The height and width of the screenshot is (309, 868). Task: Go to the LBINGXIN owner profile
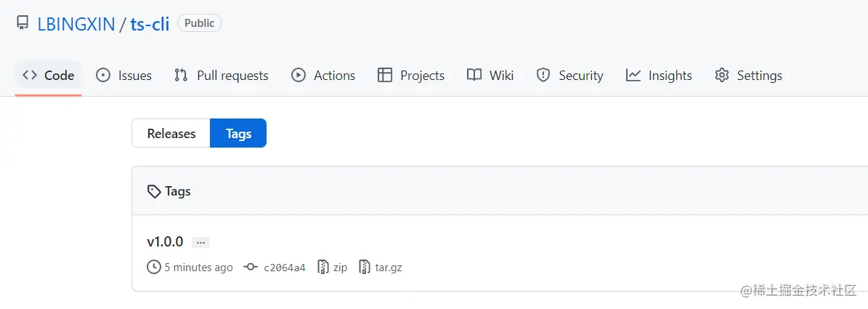(76, 24)
